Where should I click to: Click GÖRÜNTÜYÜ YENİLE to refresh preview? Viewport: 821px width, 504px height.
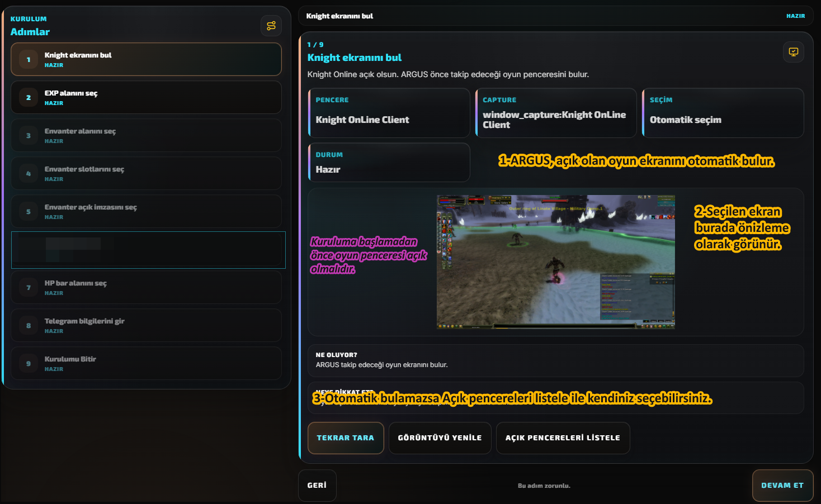click(x=440, y=438)
